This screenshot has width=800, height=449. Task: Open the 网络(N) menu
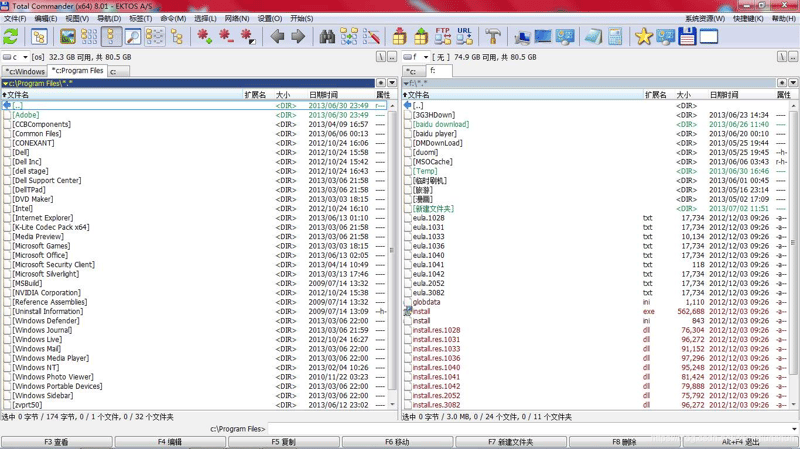coord(237,18)
